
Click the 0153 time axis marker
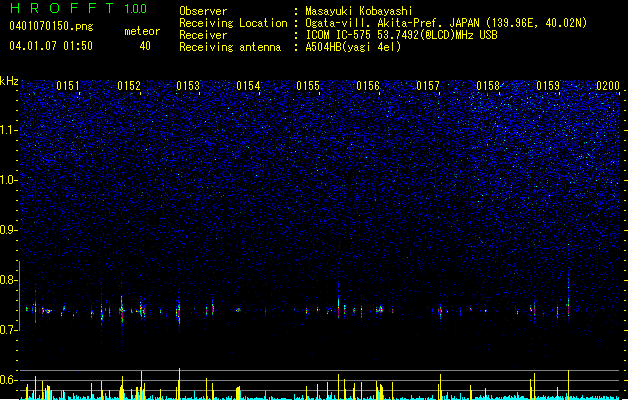point(188,86)
